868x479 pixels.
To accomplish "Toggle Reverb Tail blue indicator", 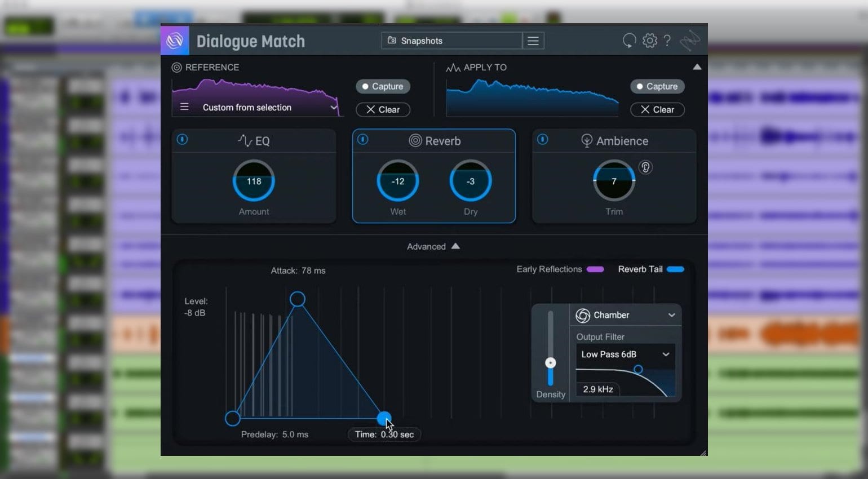I will point(675,269).
